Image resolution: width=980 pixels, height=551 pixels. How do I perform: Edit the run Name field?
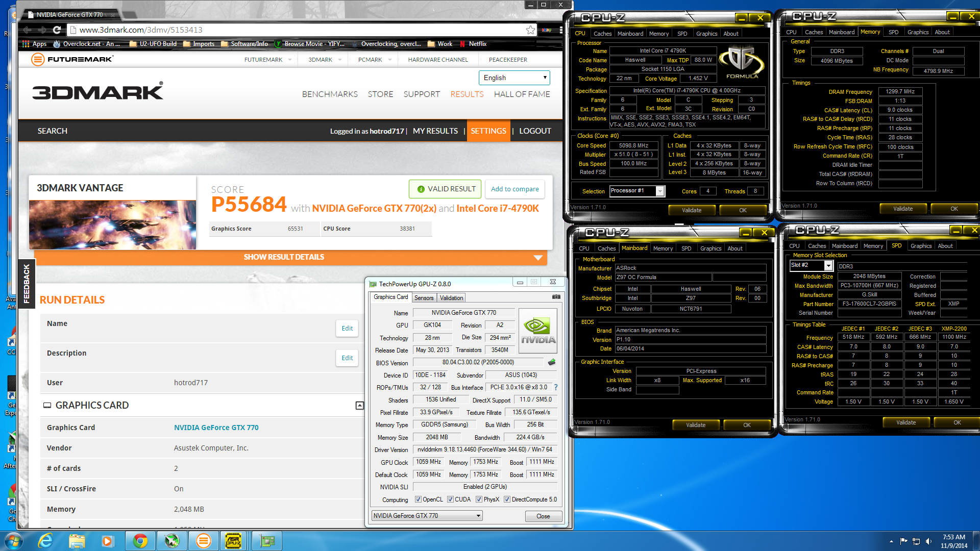click(347, 329)
